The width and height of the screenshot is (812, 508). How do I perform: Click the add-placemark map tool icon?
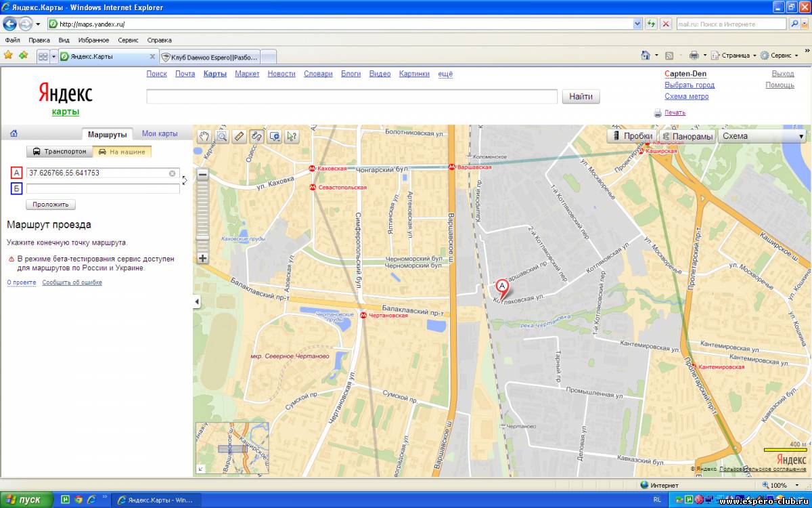coord(274,136)
